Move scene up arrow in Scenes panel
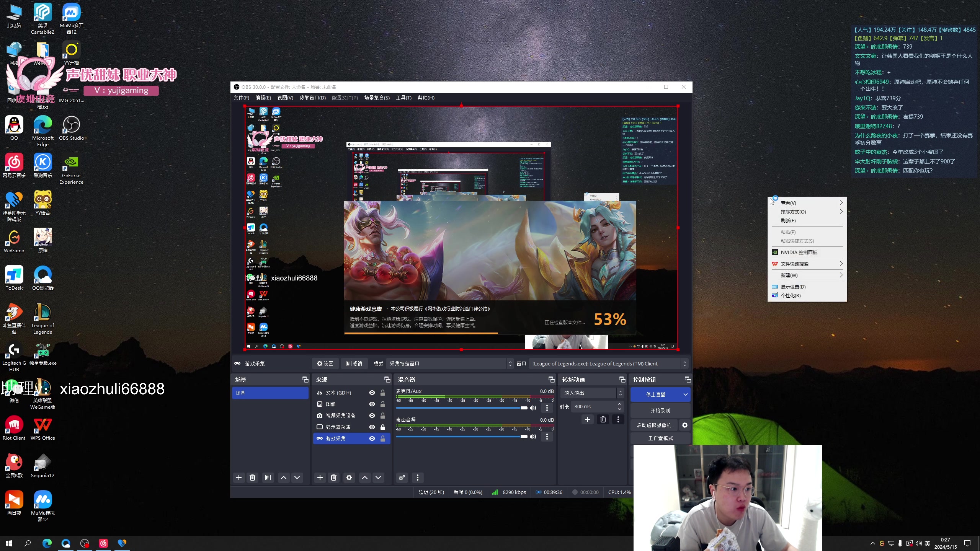This screenshot has width=980, height=551. [x=284, y=478]
